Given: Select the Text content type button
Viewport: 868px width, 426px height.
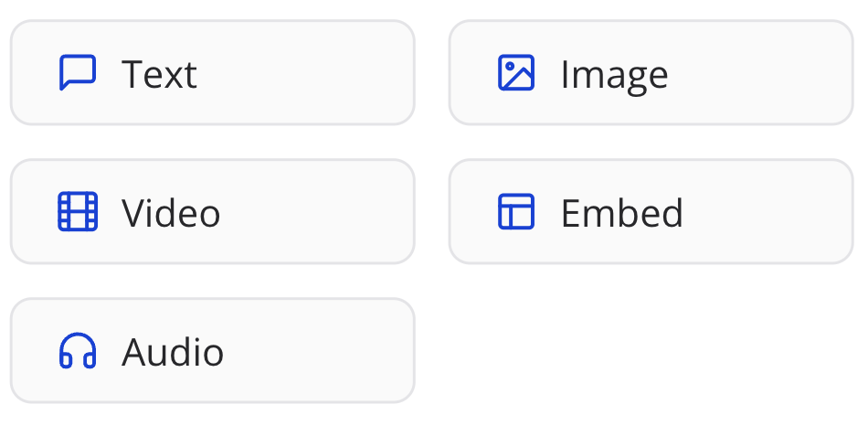Looking at the screenshot, I should point(212,73).
